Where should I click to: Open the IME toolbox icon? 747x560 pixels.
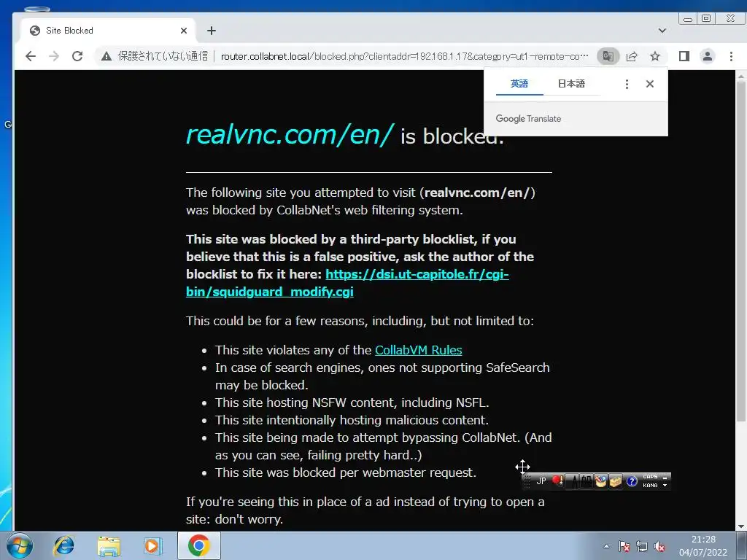coord(616,481)
